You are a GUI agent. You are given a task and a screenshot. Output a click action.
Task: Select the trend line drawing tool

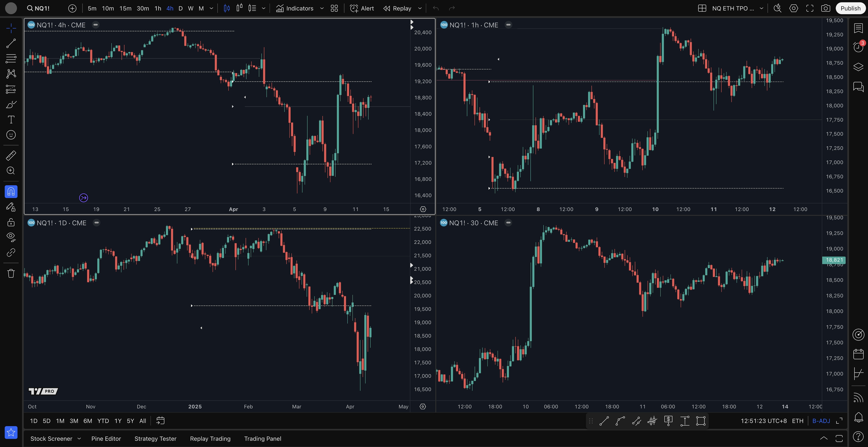(11, 43)
